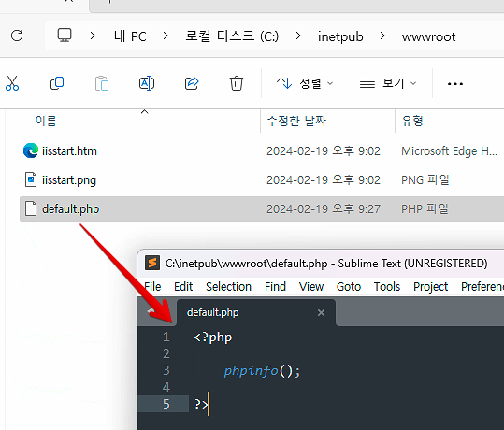
Task: Go to inetpub in the address bar
Action: point(340,36)
